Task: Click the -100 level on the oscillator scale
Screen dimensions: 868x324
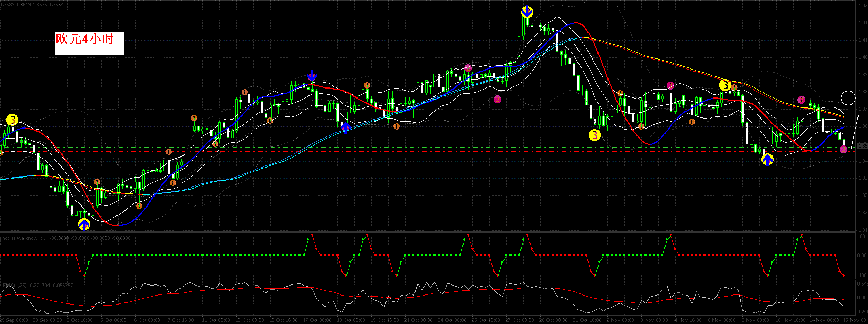Action: 861,275
